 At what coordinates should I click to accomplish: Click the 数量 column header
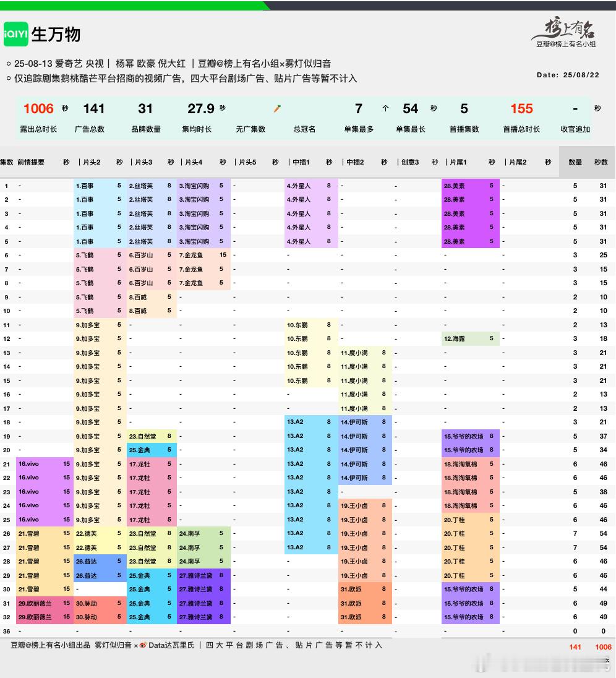click(575, 162)
